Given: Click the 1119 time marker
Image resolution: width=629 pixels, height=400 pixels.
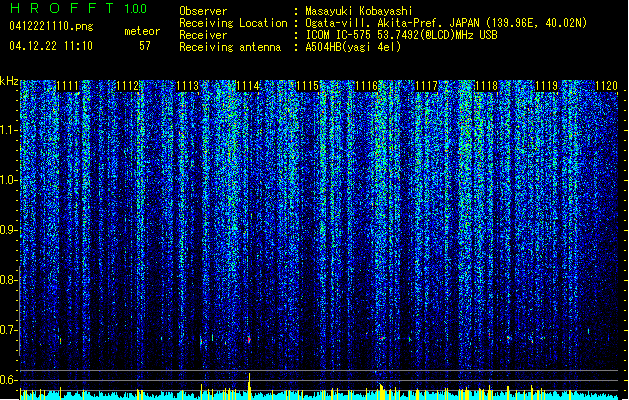Looking at the screenshot, I should pos(546,86).
